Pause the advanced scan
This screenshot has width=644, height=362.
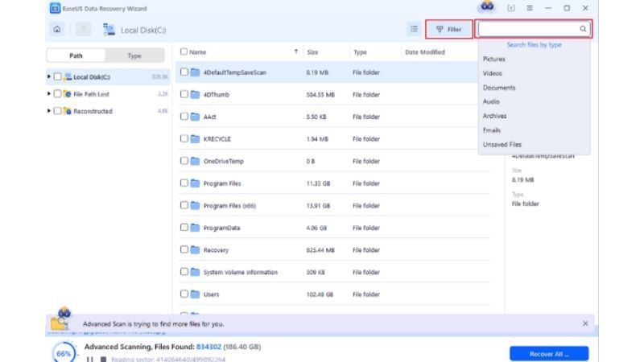pyautogui.click(x=90, y=359)
